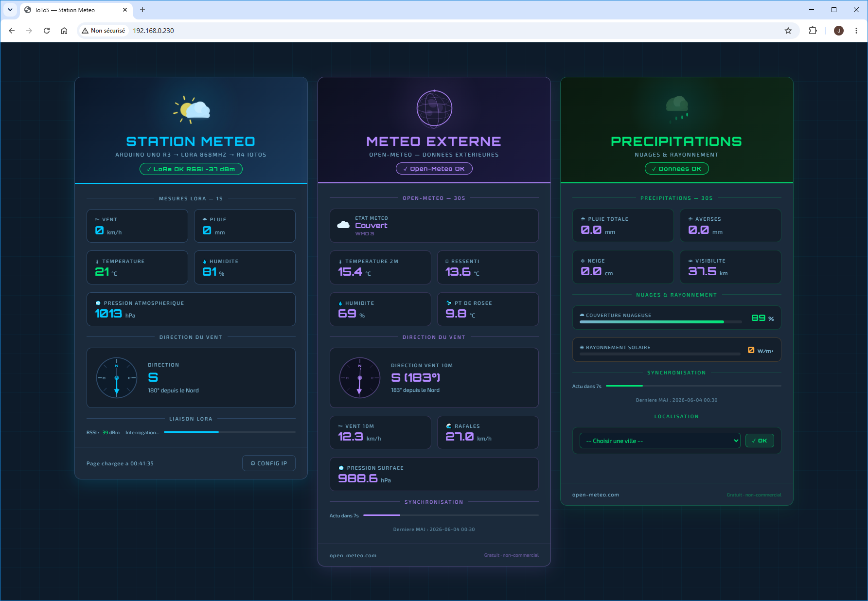Click the Meteo Externe synchronisation progress bar
The width and height of the screenshot is (868, 601).
pyautogui.click(x=451, y=515)
